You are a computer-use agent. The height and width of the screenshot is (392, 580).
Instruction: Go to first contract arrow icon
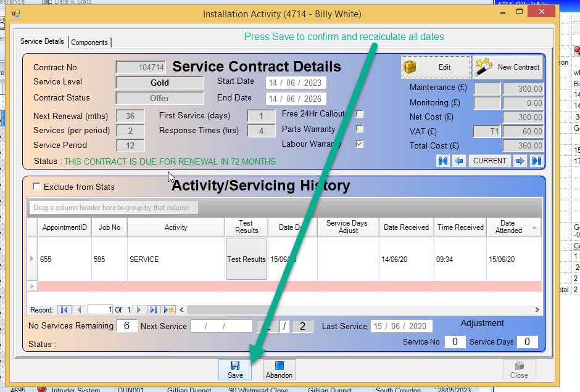pos(443,161)
